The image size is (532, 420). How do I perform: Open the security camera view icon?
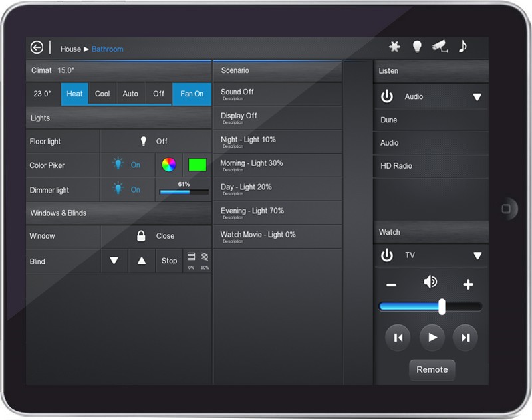(x=440, y=47)
